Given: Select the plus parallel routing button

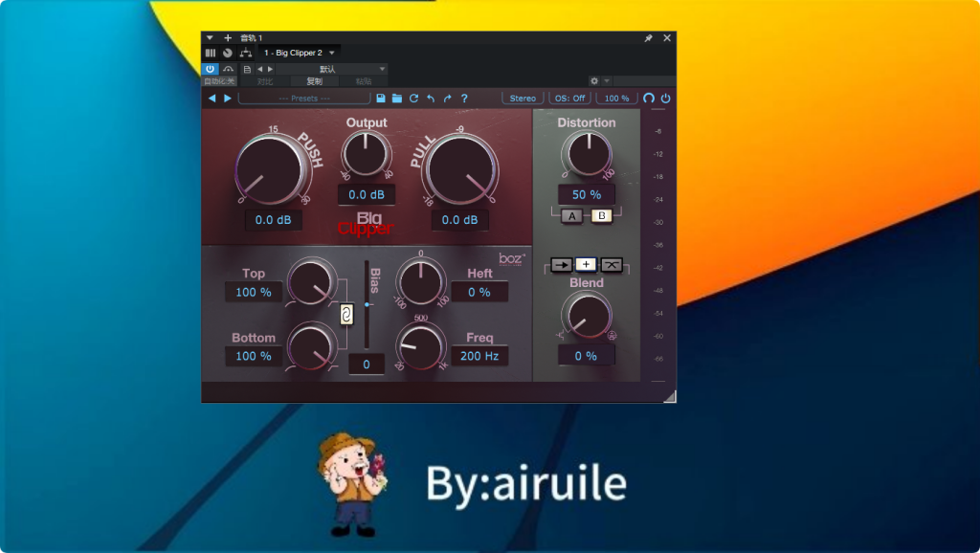Looking at the screenshot, I should tap(586, 265).
